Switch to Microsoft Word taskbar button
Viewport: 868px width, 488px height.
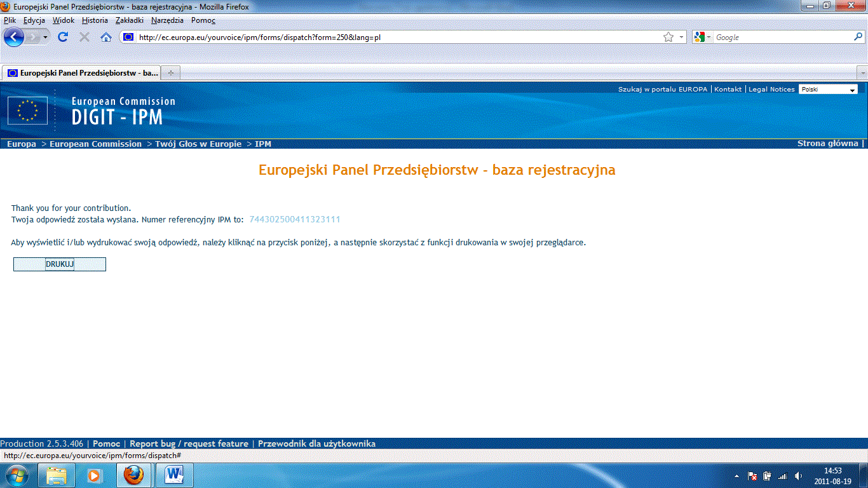pyautogui.click(x=174, y=475)
